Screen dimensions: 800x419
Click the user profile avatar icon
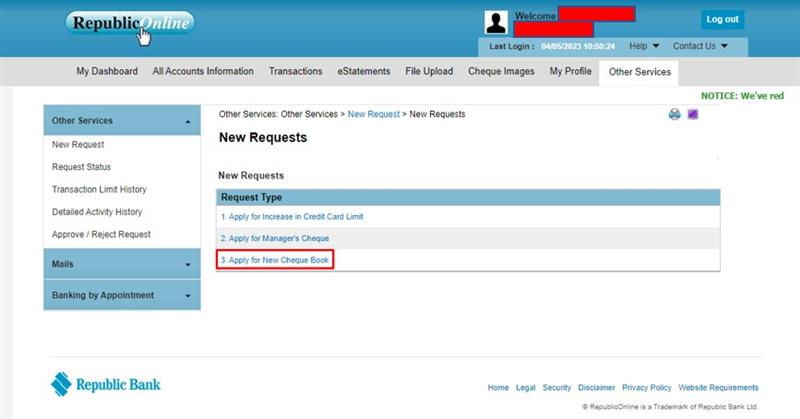click(496, 23)
